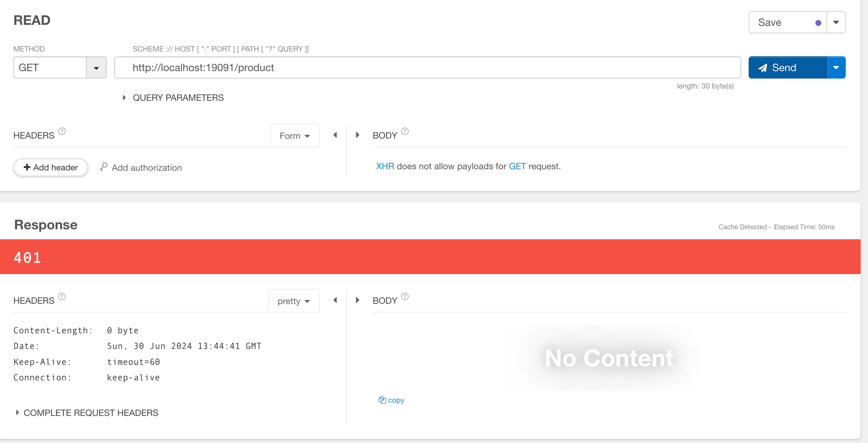The width and height of the screenshot is (868, 443).
Task: Copy the response body
Action: pyautogui.click(x=391, y=400)
